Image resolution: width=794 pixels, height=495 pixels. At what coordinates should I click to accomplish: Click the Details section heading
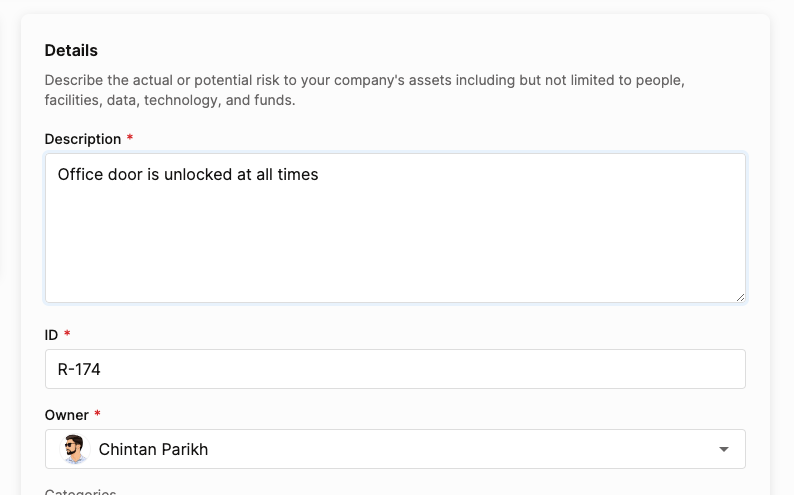tap(71, 51)
